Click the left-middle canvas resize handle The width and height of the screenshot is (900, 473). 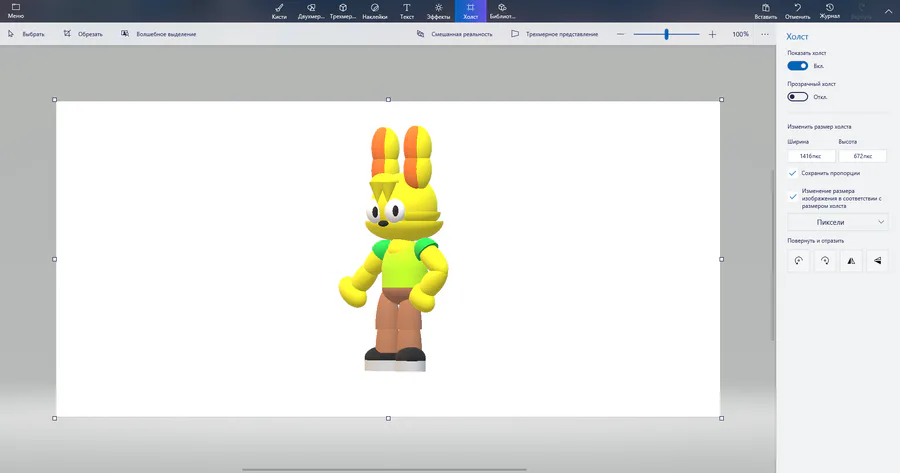55,259
